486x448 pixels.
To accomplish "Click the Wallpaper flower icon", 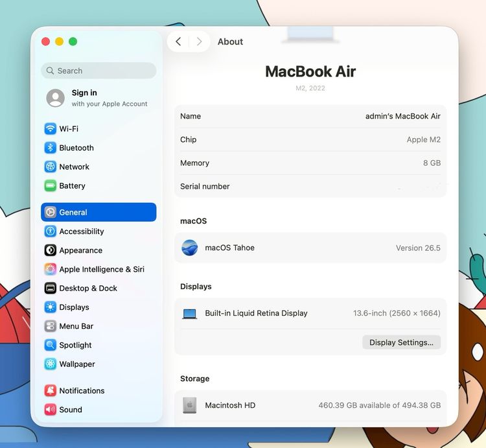I will (50, 364).
